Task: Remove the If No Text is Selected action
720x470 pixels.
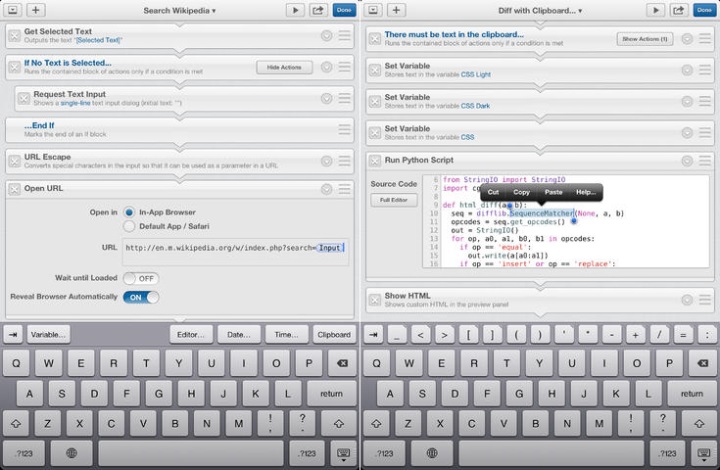Action: pos(15,67)
